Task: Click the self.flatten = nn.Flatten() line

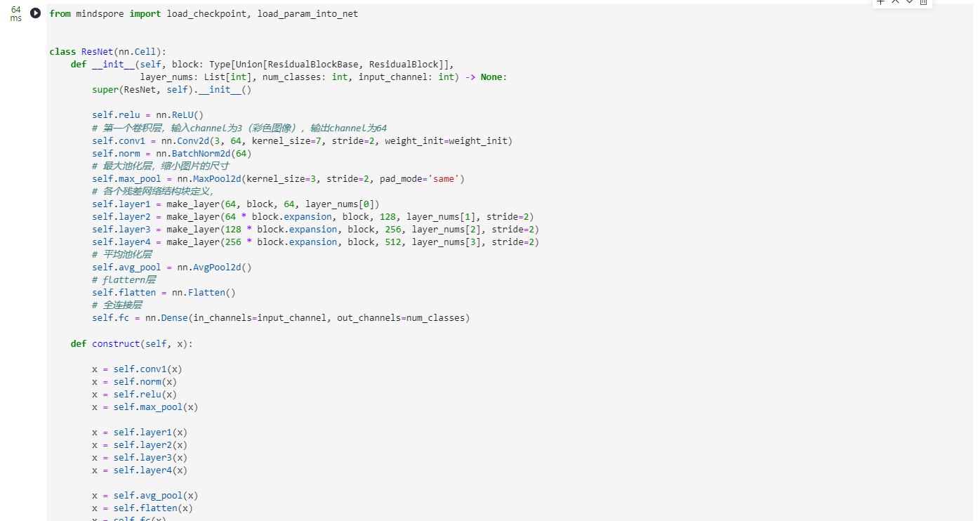Action: click(164, 292)
